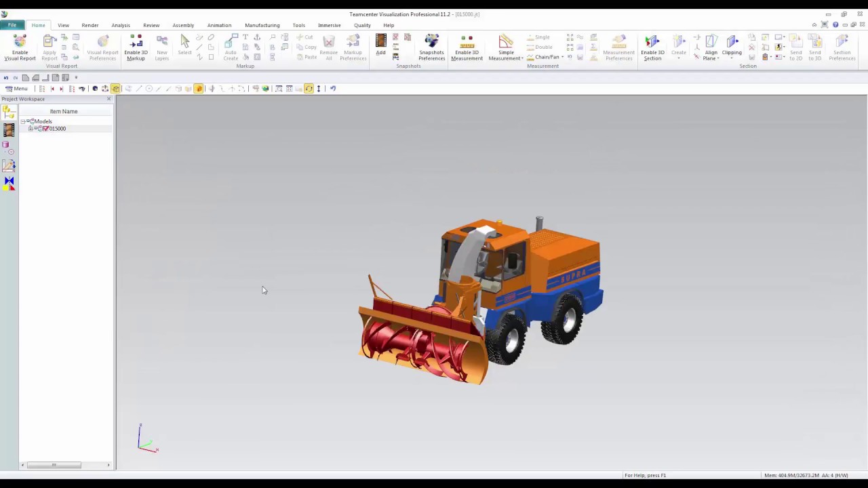This screenshot has height=488, width=868.
Task: Click the snow blower truck model
Action: (x=481, y=302)
